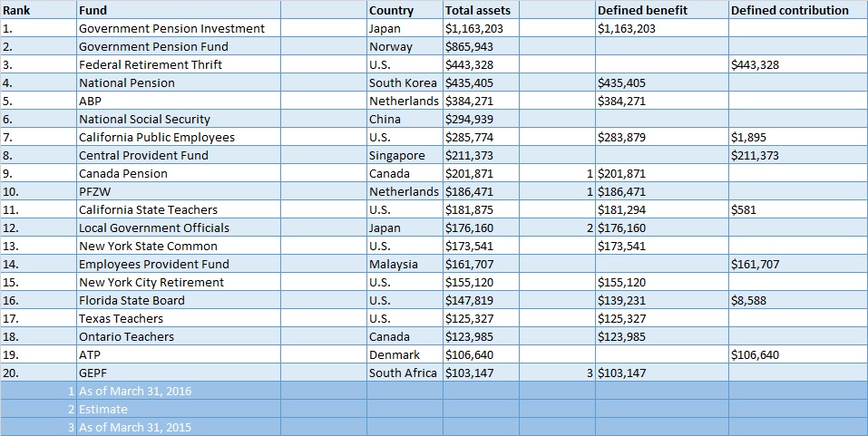Select the 'National Pension' fund cell
868x436 pixels.
[x=179, y=83]
